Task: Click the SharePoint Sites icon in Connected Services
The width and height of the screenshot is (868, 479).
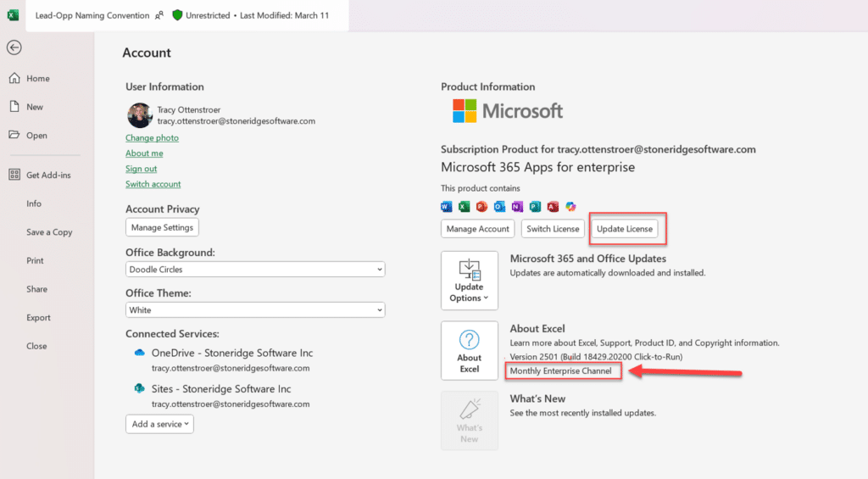Action: (140, 388)
